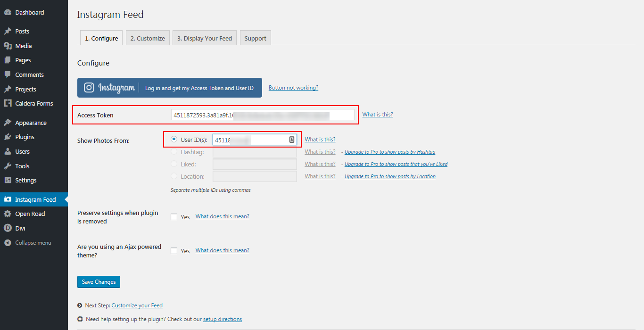Click Collapse menu in the sidebar
Screen dimensions: 644x330
coord(34,243)
